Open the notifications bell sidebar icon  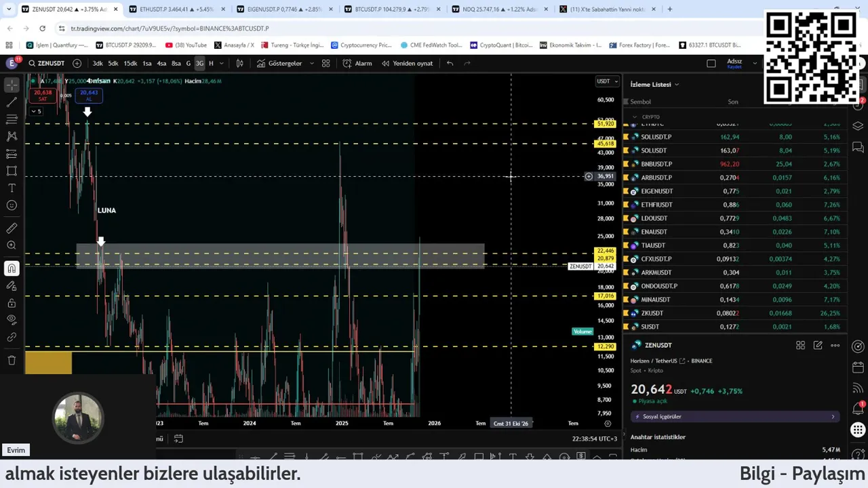pyautogui.click(x=858, y=409)
